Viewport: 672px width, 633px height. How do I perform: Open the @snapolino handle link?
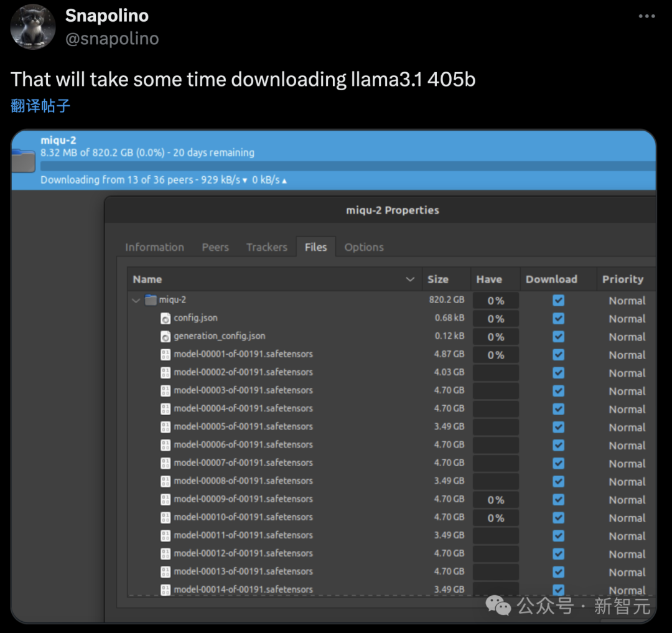coord(112,39)
